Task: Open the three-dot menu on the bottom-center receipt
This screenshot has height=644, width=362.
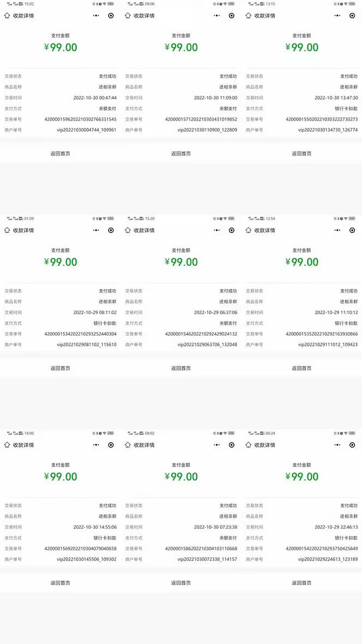Action: [217, 445]
